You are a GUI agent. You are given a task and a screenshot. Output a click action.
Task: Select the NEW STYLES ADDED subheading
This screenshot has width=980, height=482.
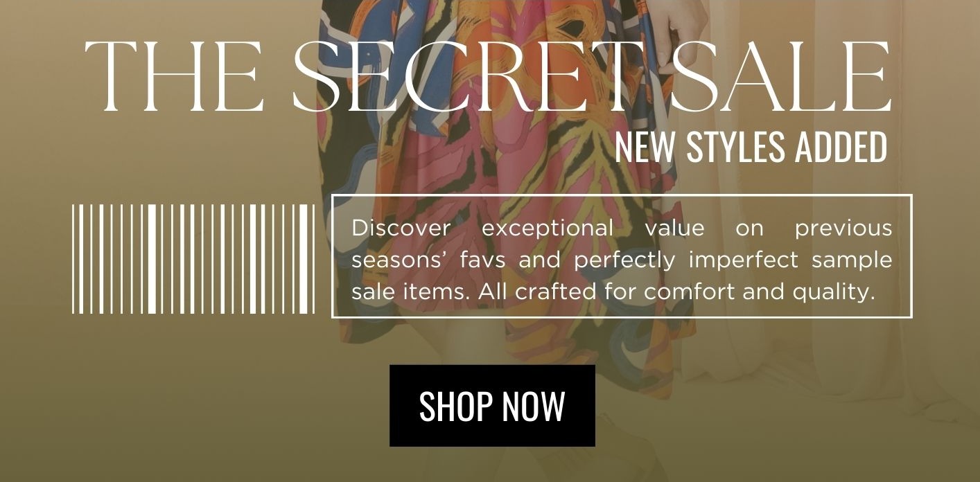[751, 146]
